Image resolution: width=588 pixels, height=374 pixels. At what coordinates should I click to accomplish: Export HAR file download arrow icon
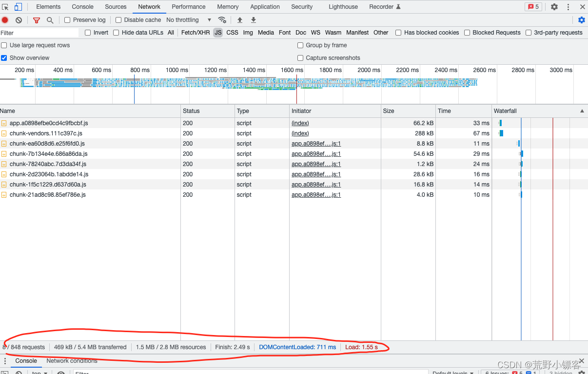[254, 20]
